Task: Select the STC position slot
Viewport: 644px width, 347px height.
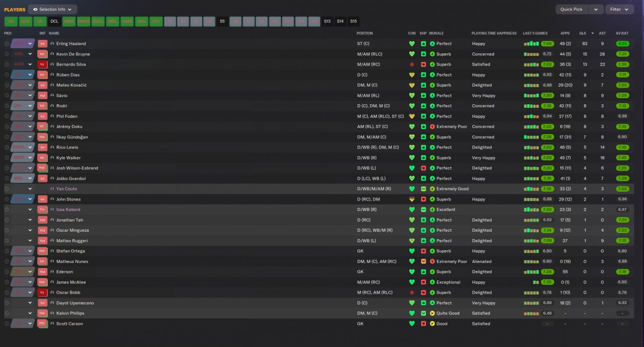Action: [x=156, y=21]
